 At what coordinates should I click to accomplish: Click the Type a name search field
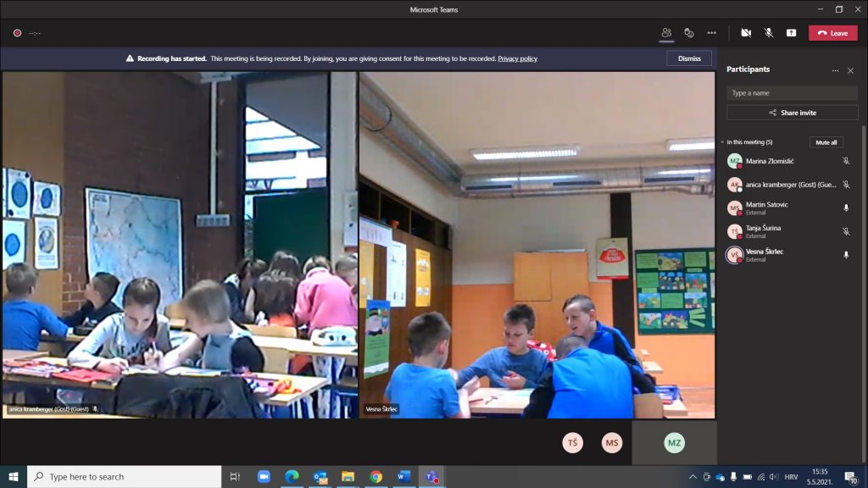click(793, 93)
